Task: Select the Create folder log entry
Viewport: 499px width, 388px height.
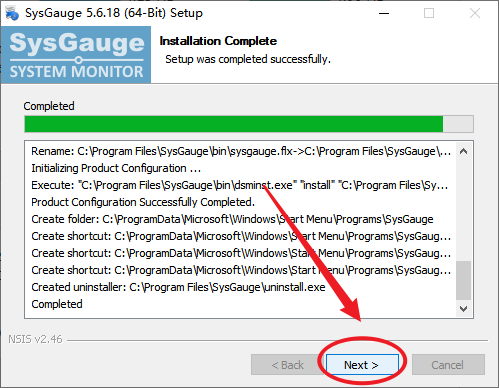Action: [232, 219]
